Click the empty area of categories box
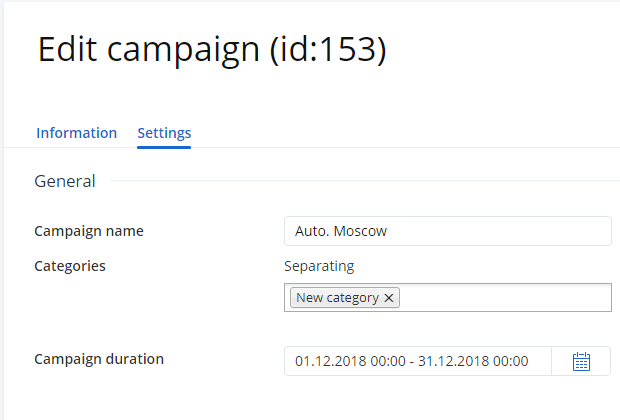Screen dimensions: 620x420 (x=505, y=298)
